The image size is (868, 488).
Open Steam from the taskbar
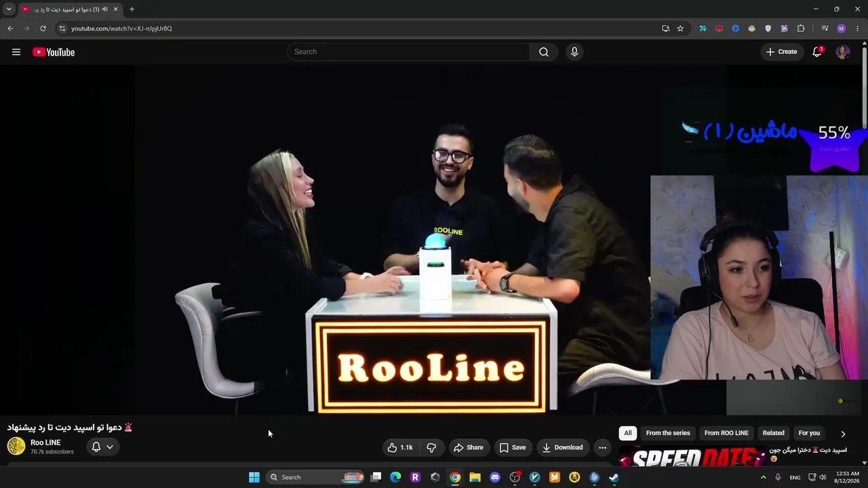(614, 477)
